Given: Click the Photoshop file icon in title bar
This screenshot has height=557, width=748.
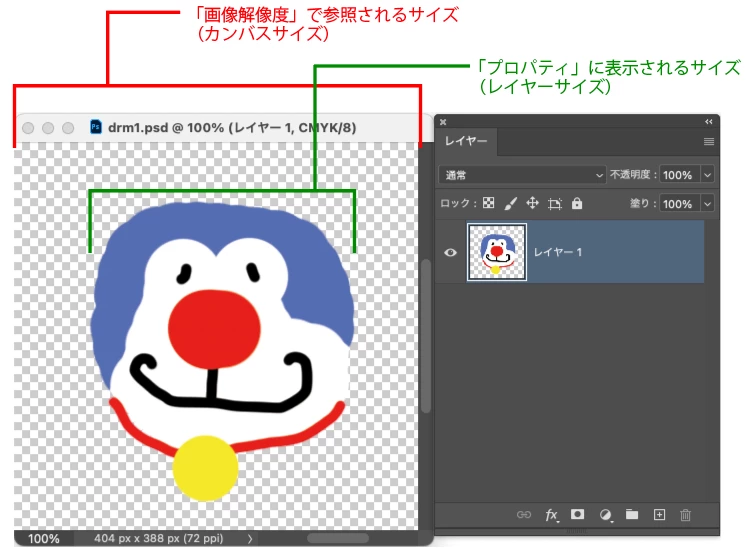Looking at the screenshot, I should pyautogui.click(x=96, y=127).
